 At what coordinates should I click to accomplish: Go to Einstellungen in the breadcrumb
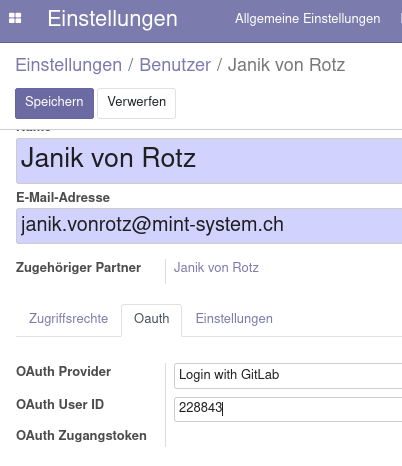(69, 65)
